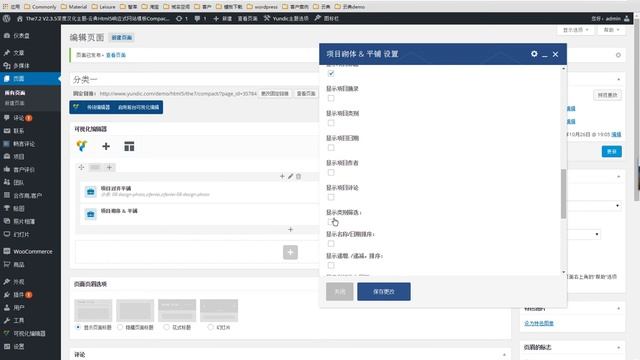The image size is (640, 360).
Task: Check 显示项目评论 (show comments) checkbox
Action: [x=331, y=198]
